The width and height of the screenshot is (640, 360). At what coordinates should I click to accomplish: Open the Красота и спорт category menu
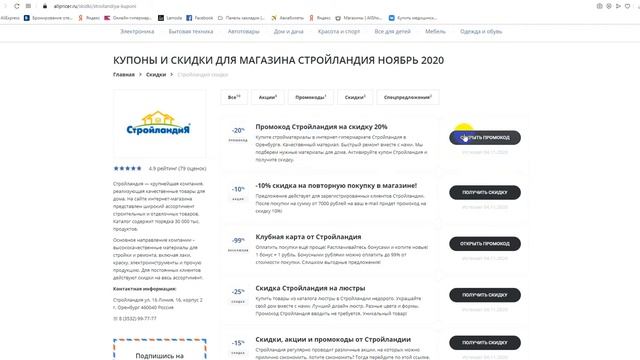pos(339,31)
